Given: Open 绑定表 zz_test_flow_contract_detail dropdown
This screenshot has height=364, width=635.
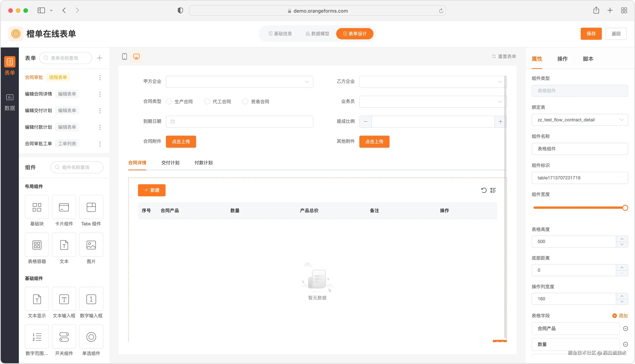Looking at the screenshot, I should coord(580,120).
